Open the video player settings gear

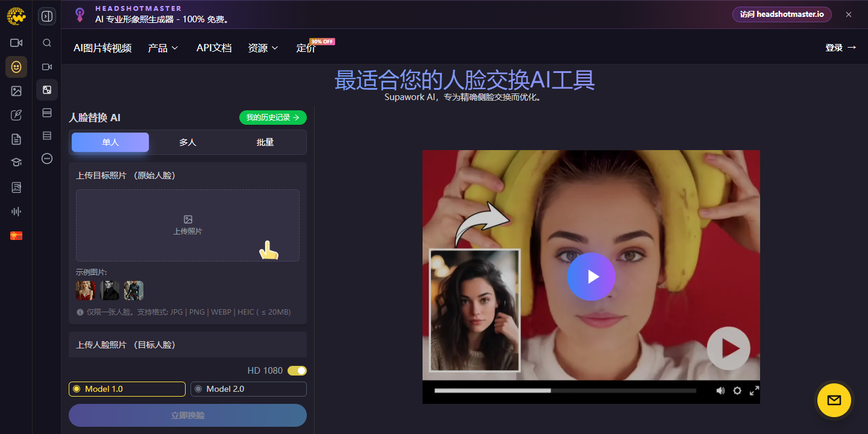click(737, 391)
